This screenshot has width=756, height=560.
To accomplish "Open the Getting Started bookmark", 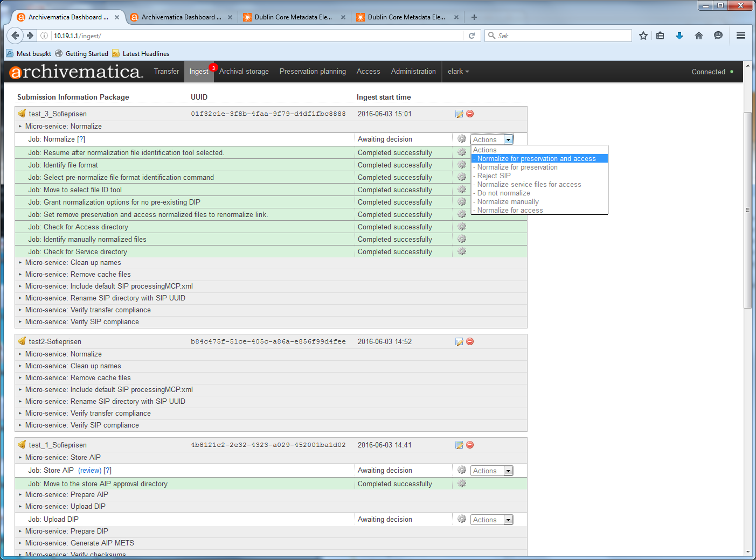I will click(x=82, y=54).
